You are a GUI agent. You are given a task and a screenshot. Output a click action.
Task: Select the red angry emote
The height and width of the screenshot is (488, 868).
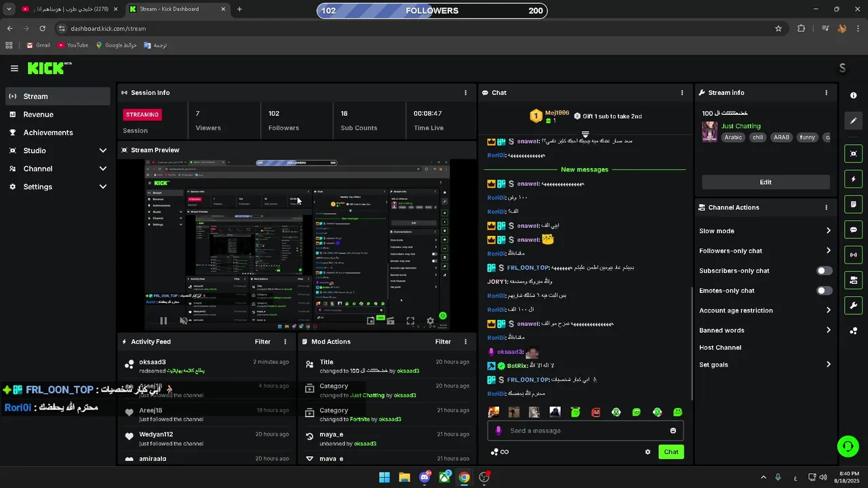(596, 412)
